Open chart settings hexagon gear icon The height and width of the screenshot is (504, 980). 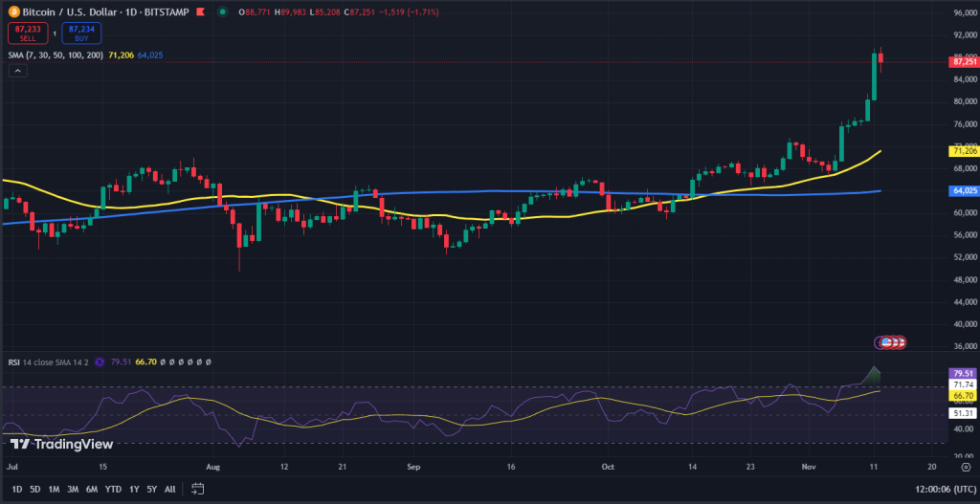(967, 467)
